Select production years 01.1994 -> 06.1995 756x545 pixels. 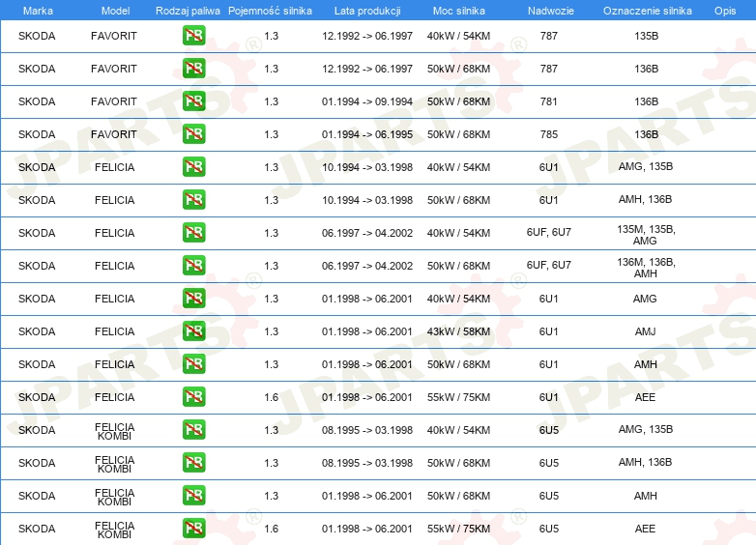point(367,134)
